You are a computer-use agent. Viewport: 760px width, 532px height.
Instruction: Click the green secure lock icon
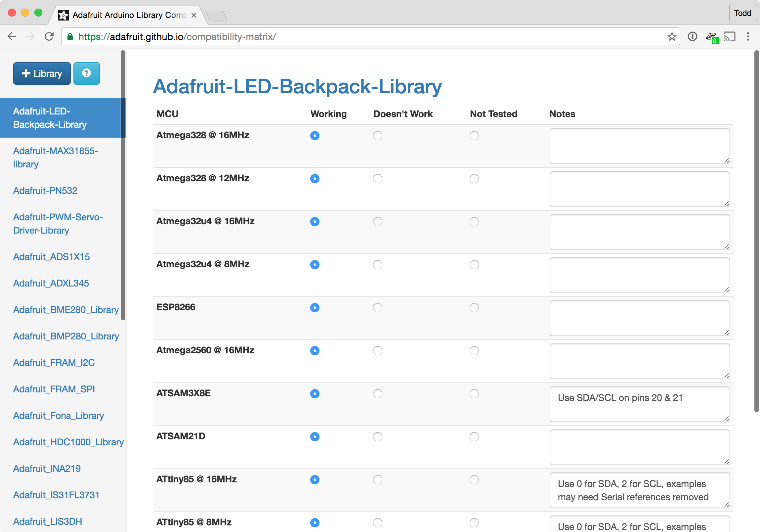coord(70,36)
